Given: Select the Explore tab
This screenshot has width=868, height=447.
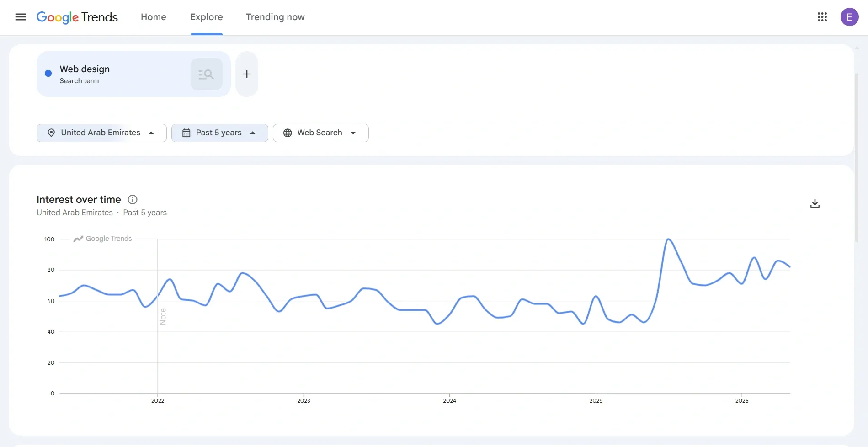Looking at the screenshot, I should [x=207, y=17].
